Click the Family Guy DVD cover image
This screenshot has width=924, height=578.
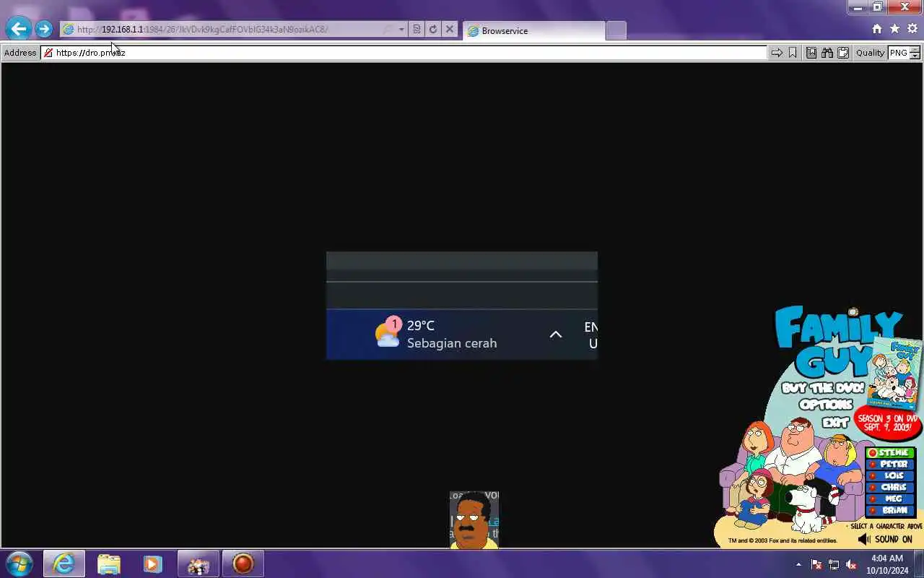pos(895,374)
